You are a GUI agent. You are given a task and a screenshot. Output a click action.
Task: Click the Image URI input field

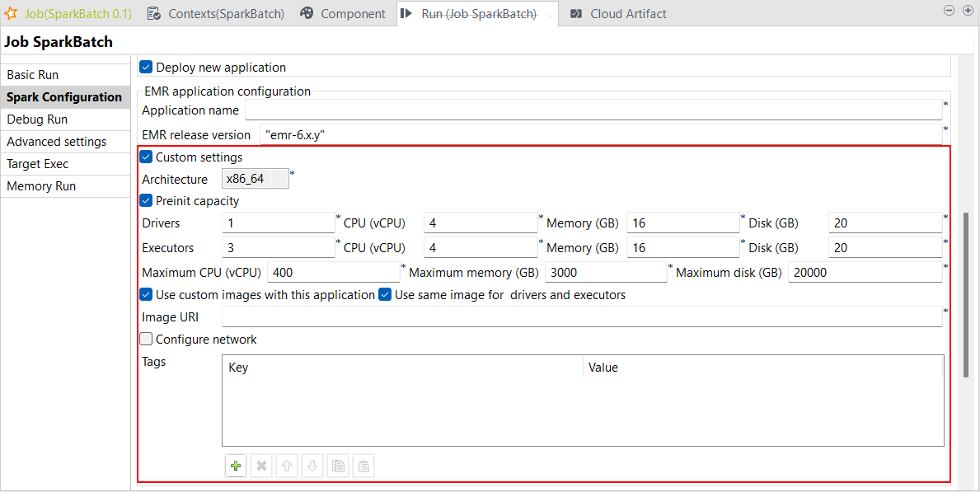pyautogui.click(x=581, y=317)
